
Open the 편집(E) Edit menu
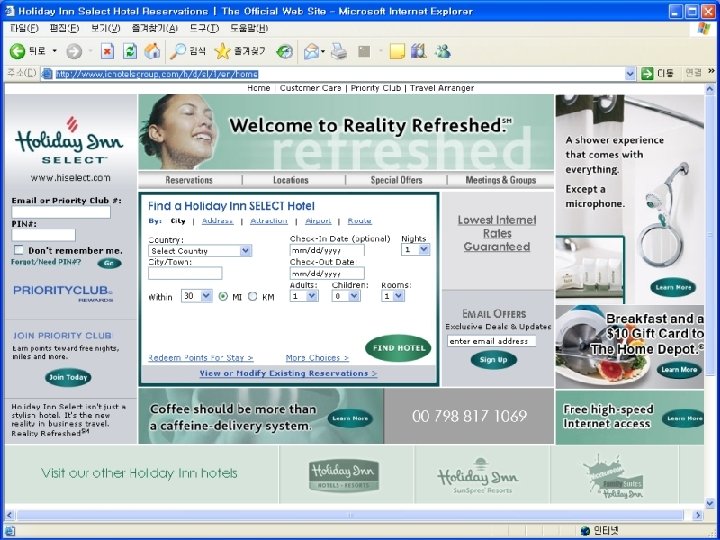click(x=64, y=28)
